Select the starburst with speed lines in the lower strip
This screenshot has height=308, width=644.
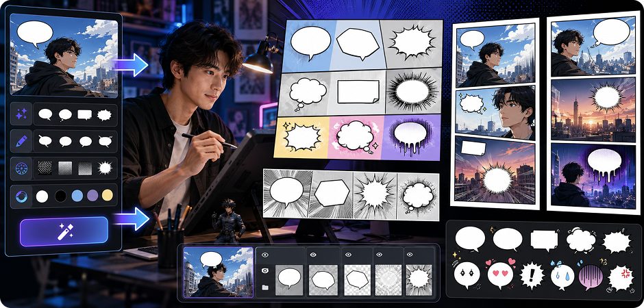click(x=375, y=195)
